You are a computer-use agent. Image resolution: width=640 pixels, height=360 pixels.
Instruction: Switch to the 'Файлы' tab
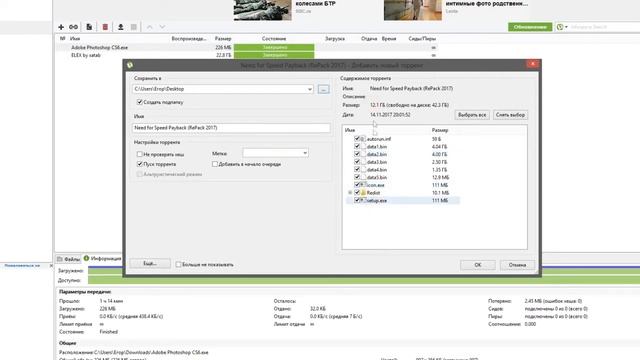(x=69, y=259)
